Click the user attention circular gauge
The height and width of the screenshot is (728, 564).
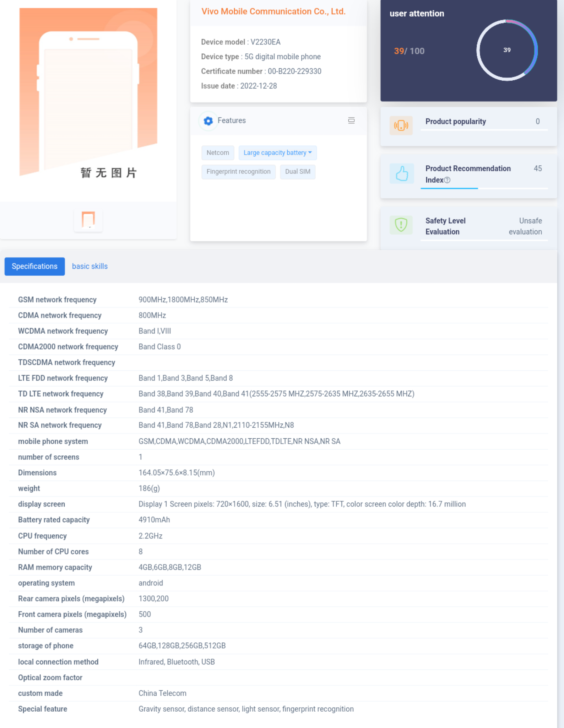coord(507,50)
